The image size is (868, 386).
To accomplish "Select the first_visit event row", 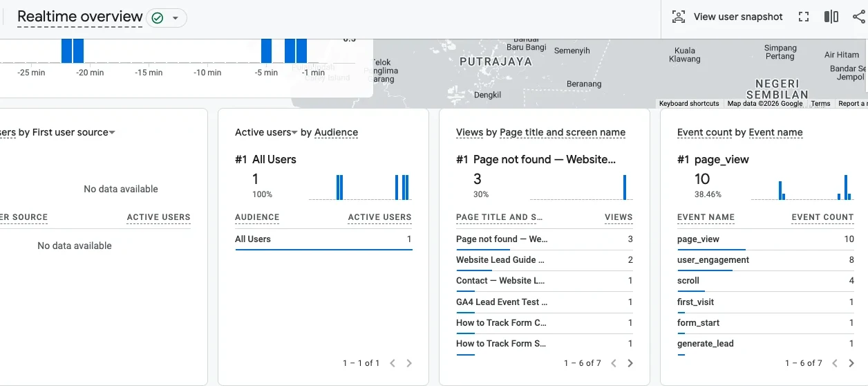I will [x=766, y=302].
